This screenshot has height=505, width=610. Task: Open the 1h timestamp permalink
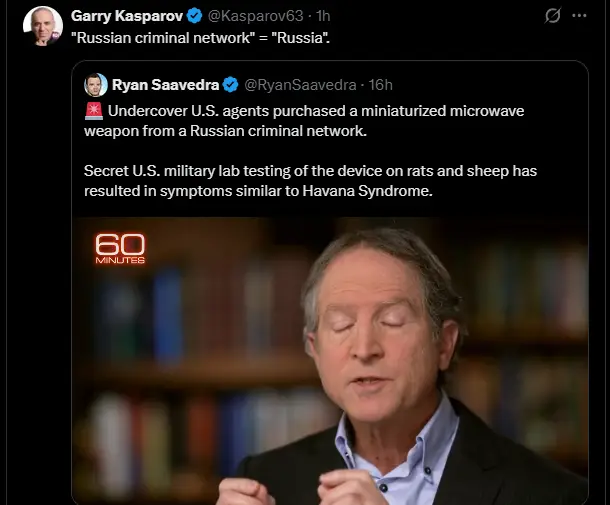pos(323,16)
